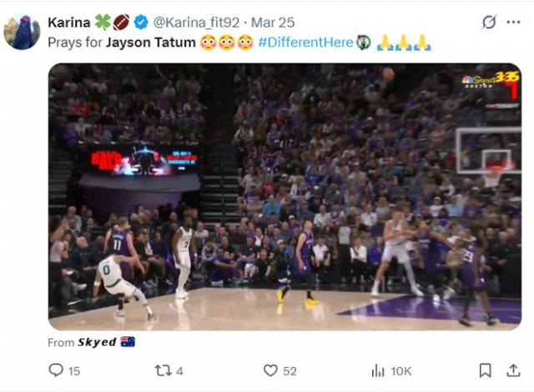This screenshot has height=392, width=534.
Task: Click the reply speech bubble icon
Action: tap(56, 370)
